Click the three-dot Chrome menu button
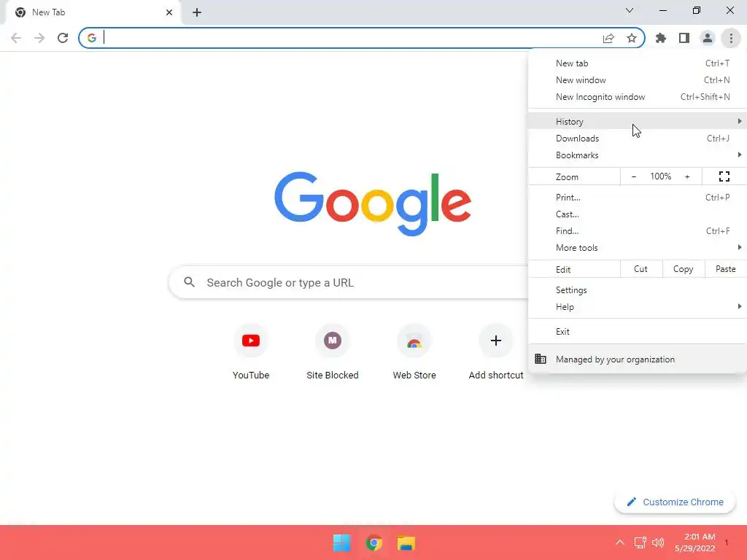The width and height of the screenshot is (747, 560). [731, 38]
